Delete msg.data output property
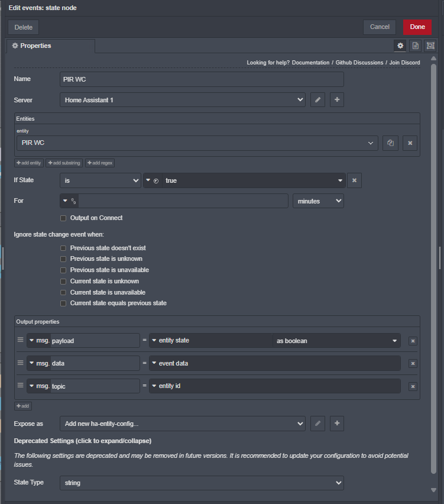This screenshot has width=444, height=504. (413, 364)
